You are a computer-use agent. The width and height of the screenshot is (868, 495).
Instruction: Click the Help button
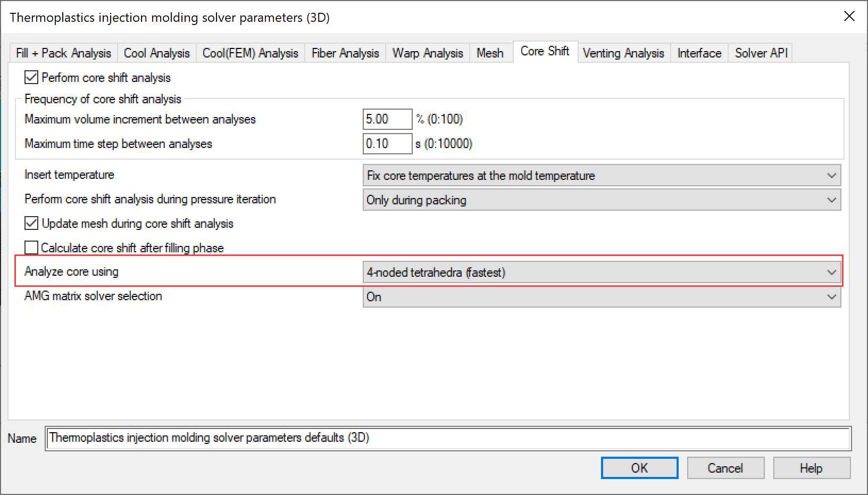coord(812,467)
